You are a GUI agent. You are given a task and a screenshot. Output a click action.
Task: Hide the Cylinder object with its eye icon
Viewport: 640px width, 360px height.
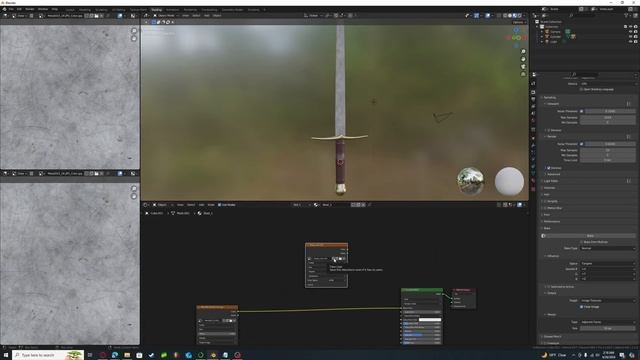click(630, 37)
